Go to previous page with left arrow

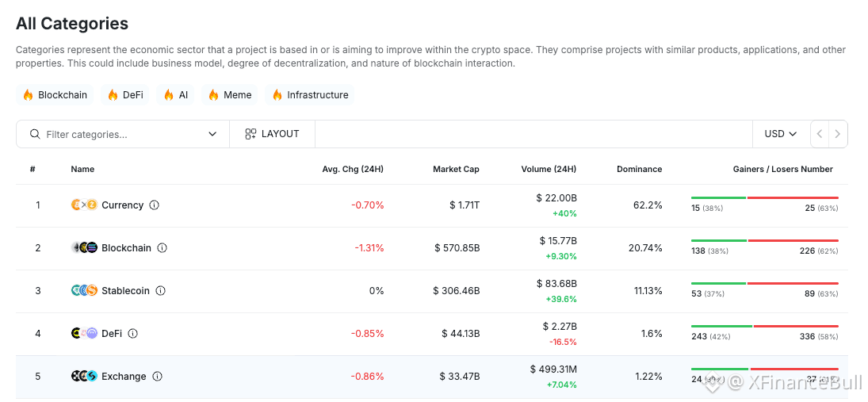(820, 134)
